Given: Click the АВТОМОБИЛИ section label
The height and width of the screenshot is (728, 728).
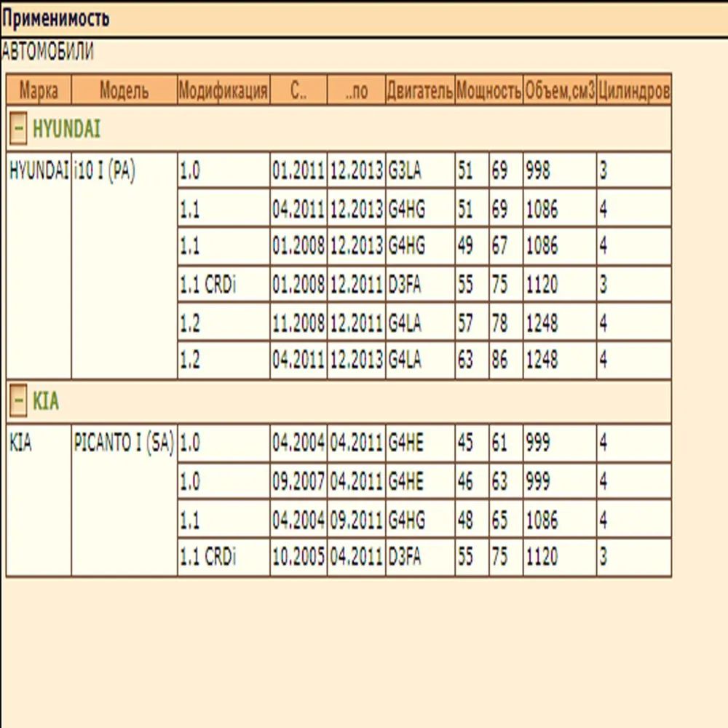Looking at the screenshot, I should 47,52.
